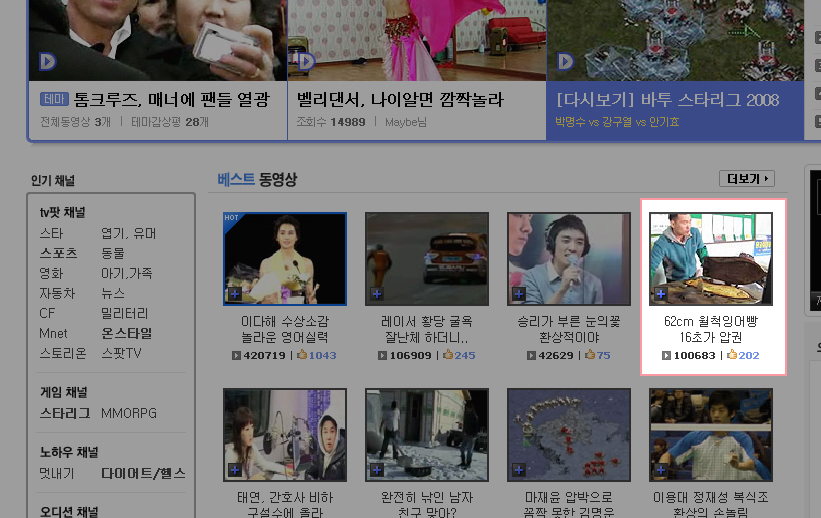Screen dimensions: 821x518
Task: Click the 전체동영상 3개 text
Action: coord(75,122)
